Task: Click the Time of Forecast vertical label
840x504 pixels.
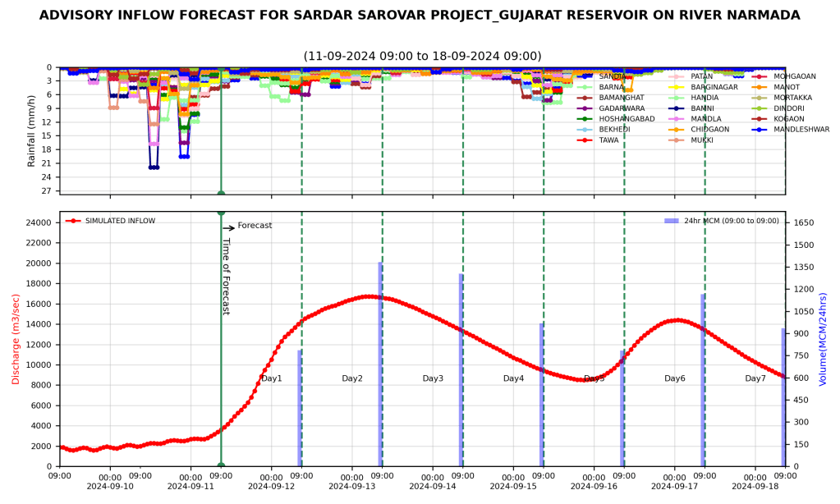Action: click(x=226, y=277)
